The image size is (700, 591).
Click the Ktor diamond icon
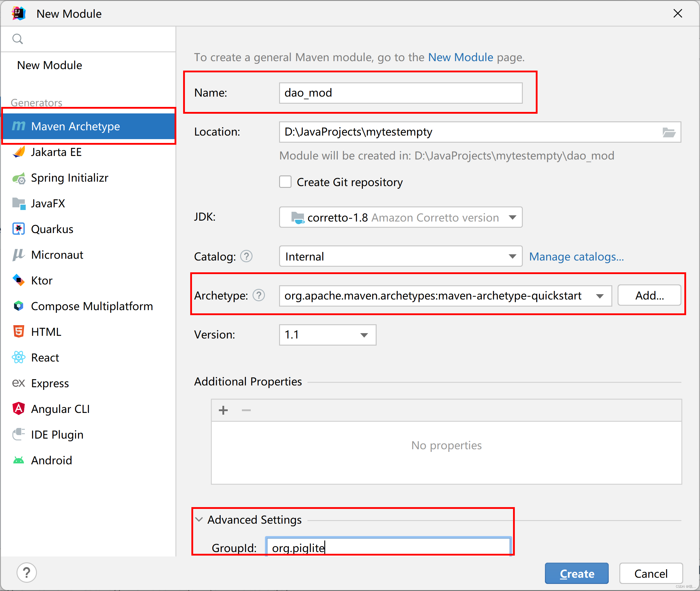point(19,280)
